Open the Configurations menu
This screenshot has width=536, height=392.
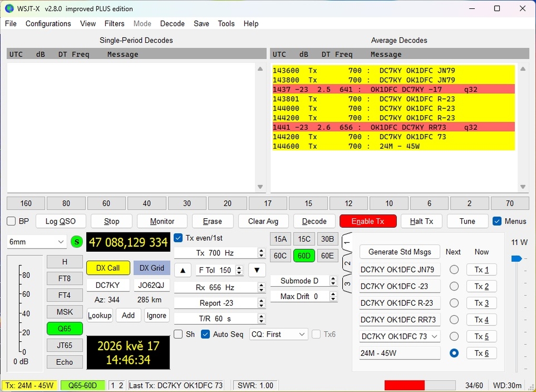tap(48, 24)
